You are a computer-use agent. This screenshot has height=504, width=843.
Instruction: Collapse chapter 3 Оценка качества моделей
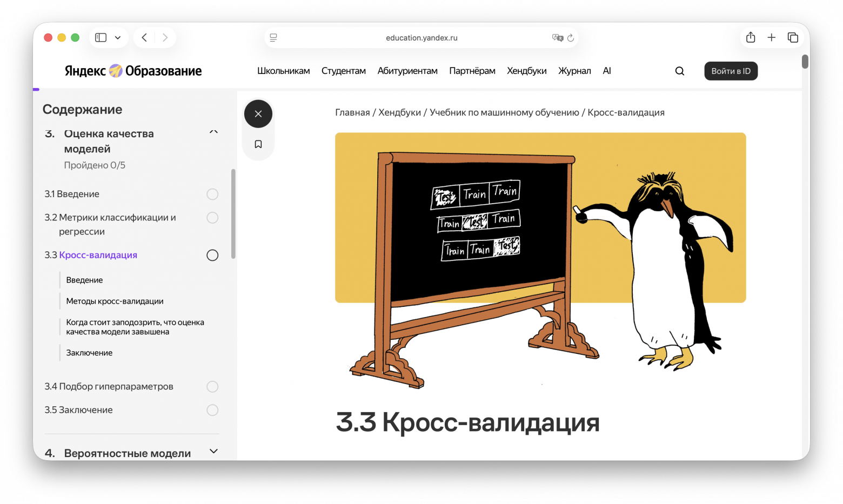click(x=213, y=131)
